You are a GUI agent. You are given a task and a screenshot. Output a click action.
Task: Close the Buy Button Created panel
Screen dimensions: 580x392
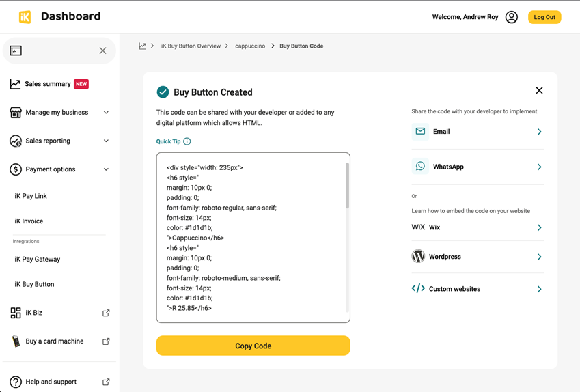click(539, 90)
